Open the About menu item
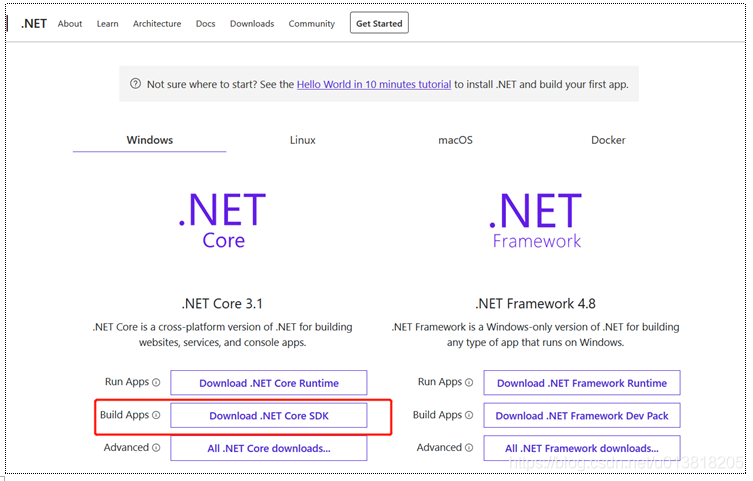 click(x=70, y=24)
